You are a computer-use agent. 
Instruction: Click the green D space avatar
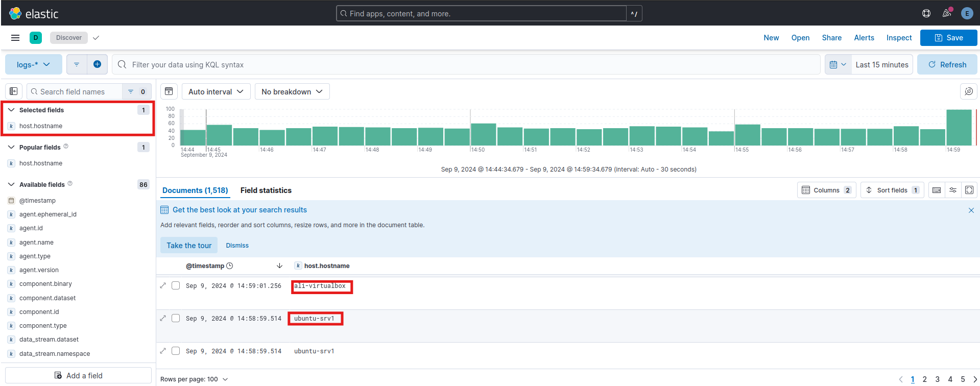(x=36, y=38)
